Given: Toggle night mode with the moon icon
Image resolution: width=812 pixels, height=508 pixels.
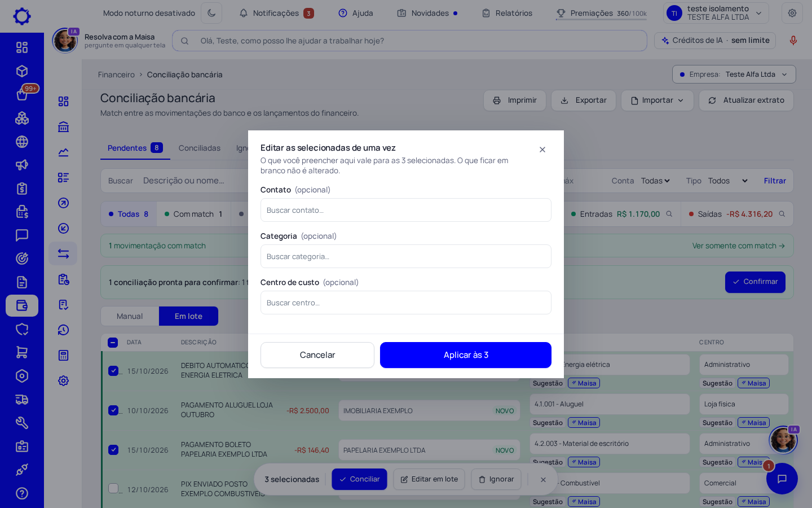Looking at the screenshot, I should click(x=211, y=13).
